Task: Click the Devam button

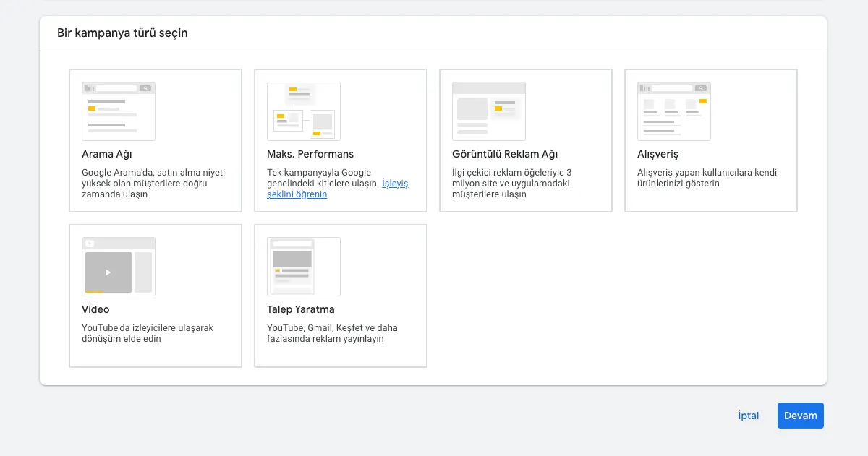Action: click(801, 416)
